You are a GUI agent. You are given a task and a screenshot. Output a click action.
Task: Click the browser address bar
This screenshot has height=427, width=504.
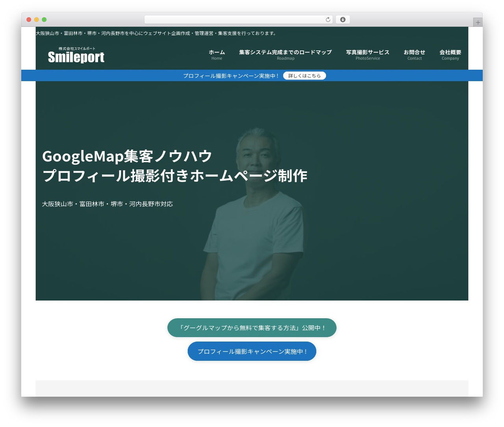(x=238, y=20)
